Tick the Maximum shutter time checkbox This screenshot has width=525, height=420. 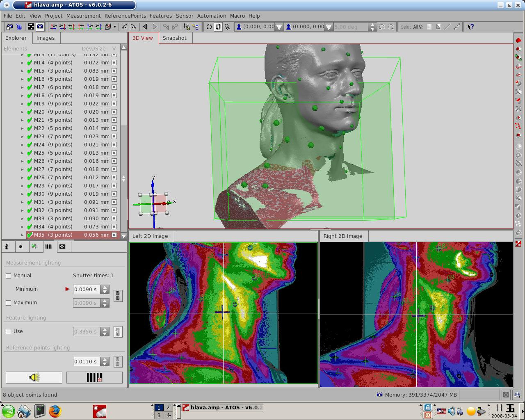9,303
